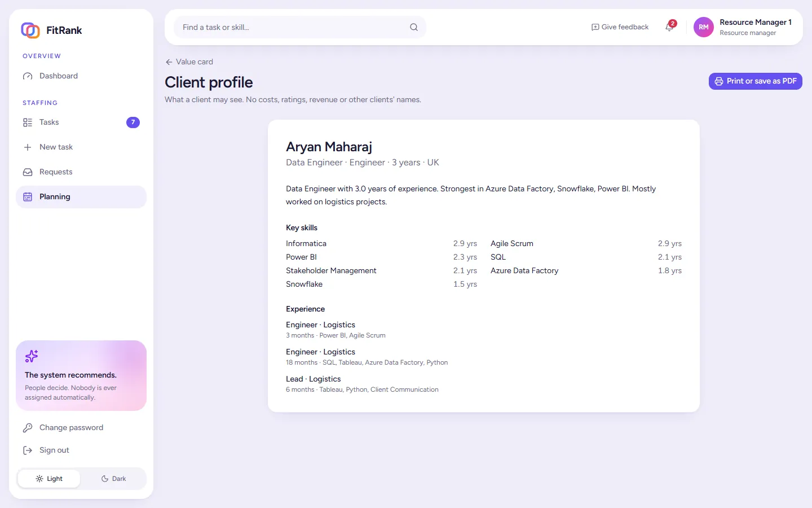The image size is (812, 508).
Task: Click the Experience heading
Action: pos(305,309)
